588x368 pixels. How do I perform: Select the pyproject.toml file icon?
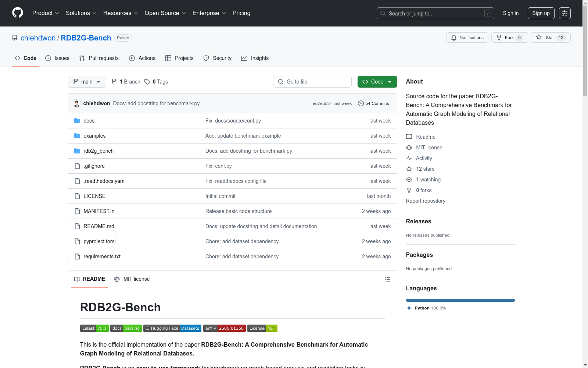77,241
